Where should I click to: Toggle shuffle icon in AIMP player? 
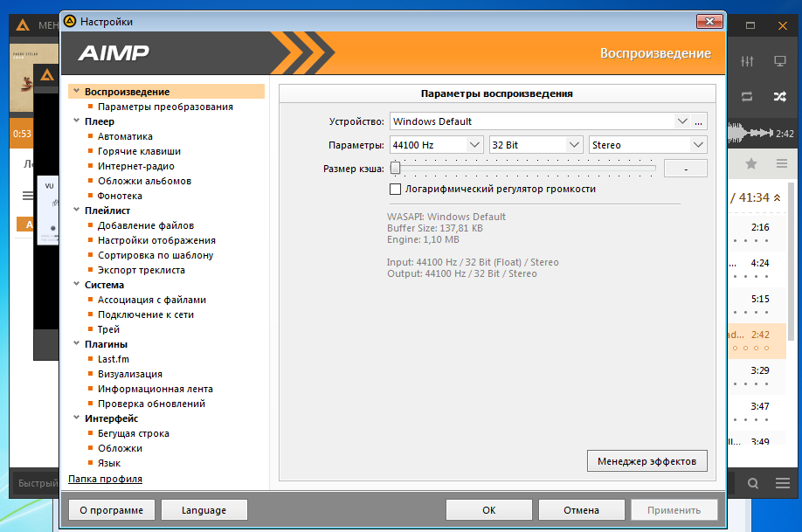coord(779,96)
